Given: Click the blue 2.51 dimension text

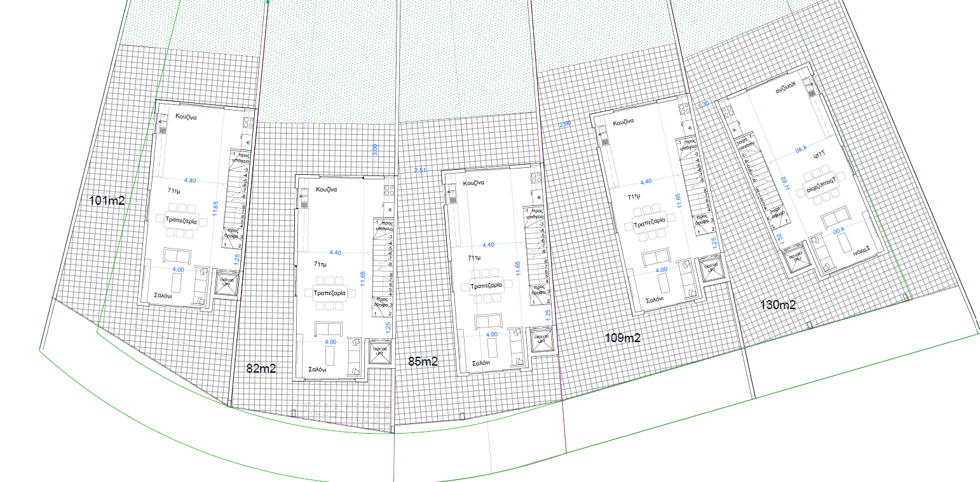Looking at the screenshot, I should [x=420, y=170].
